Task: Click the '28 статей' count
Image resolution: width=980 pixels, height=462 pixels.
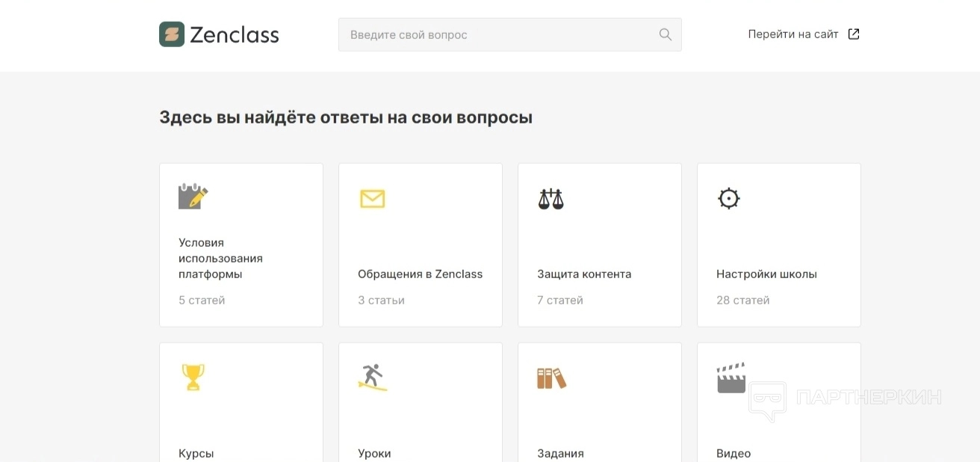Action: [x=742, y=300]
